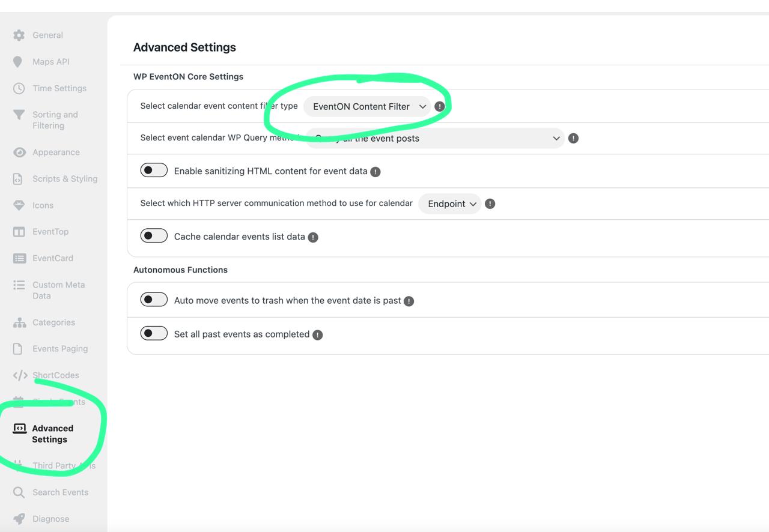Click the Diagnose rocket icon
Image resolution: width=769 pixels, height=532 pixels.
tap(19, 519)
